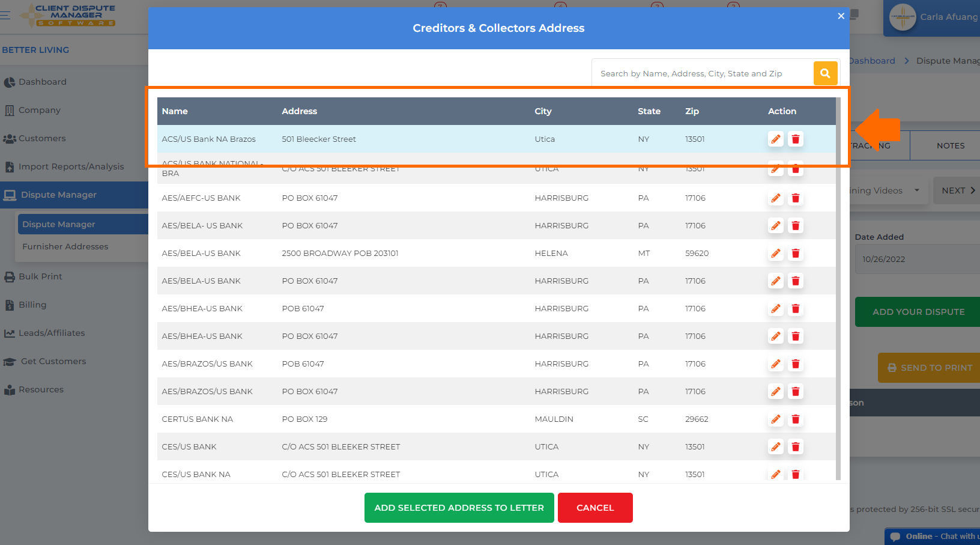Focus the address search field

703,73
